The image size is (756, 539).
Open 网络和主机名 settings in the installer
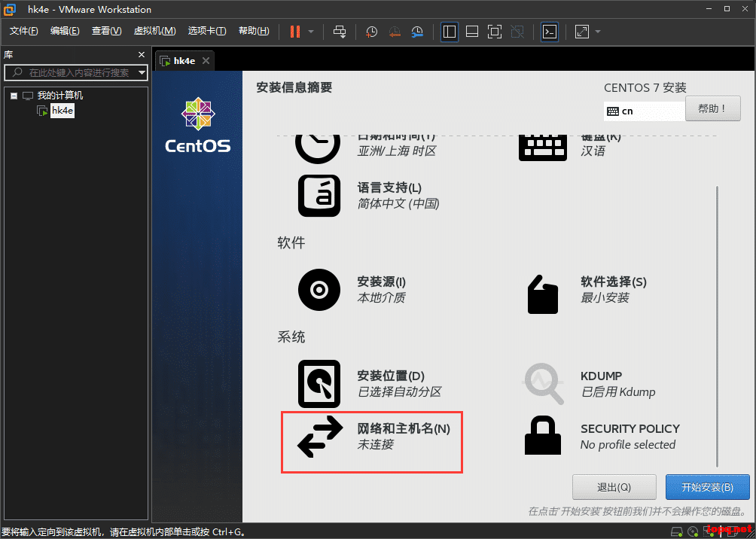pyautogui.click(x=371, y=442)
